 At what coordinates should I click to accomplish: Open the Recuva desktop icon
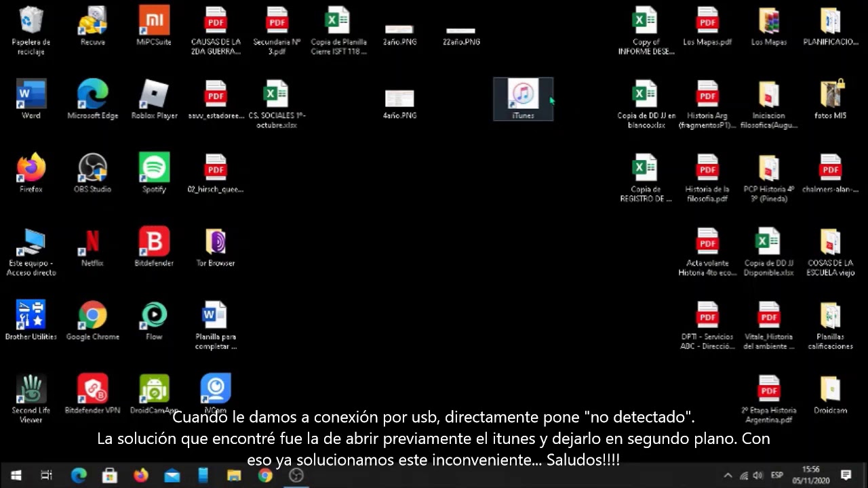(93, 27)
